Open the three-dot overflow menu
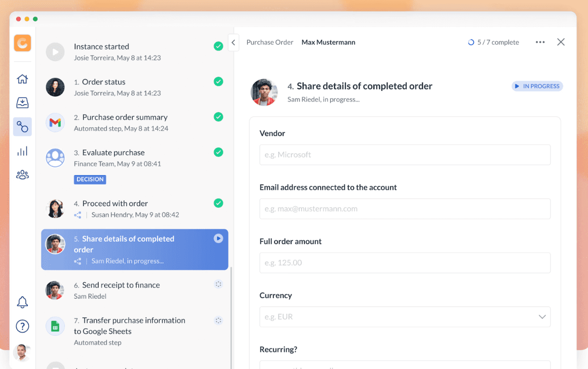 click(540, 42)
